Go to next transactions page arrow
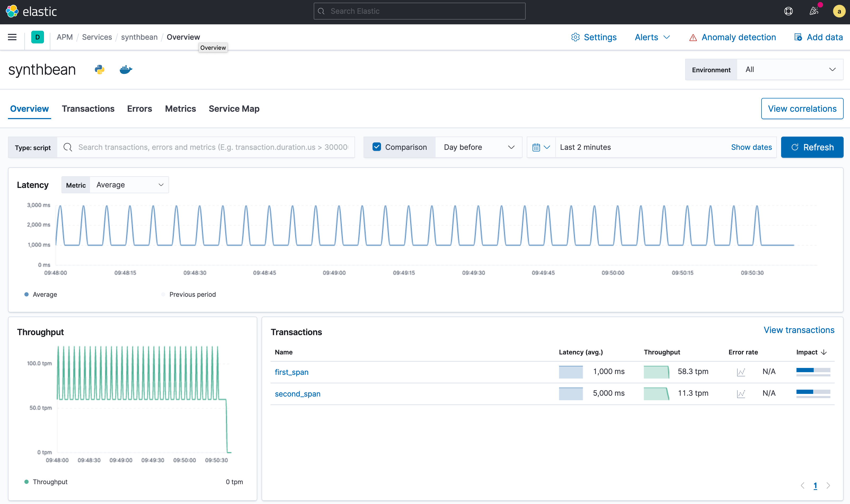This screenshot has width=850, height=504. coord(828,486)
